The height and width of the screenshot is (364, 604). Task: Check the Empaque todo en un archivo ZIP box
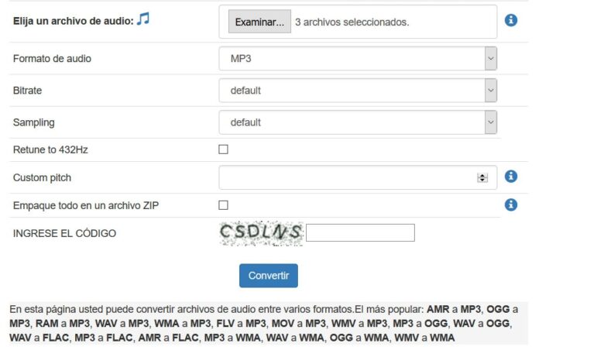(x=223, y=205)
